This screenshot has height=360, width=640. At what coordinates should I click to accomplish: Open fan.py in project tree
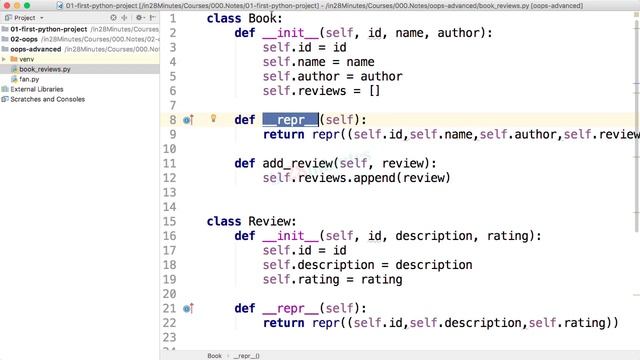pos(29,79)
